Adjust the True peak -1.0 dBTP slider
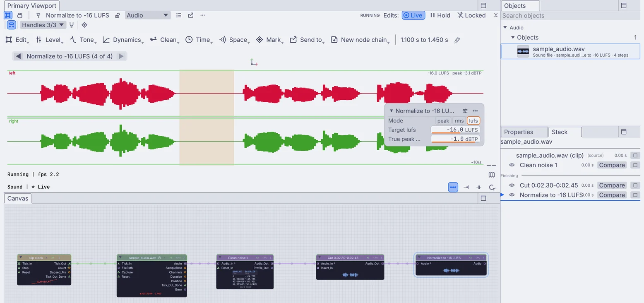The height and width of the screenshot is (303, 644). coord(455,139)
